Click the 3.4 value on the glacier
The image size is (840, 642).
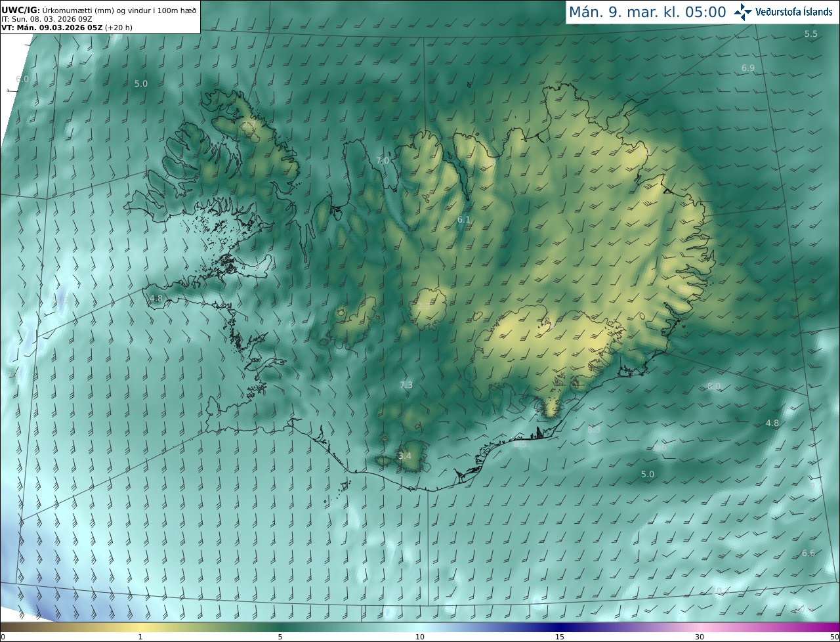(x=405, y=456)
